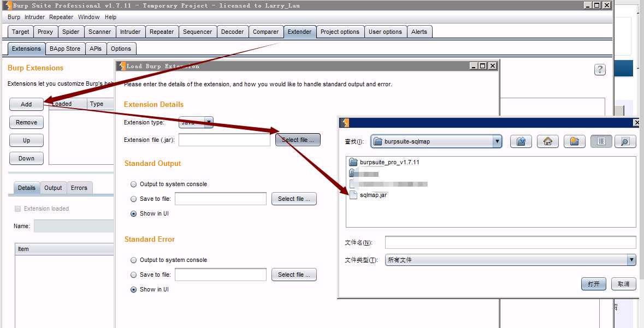This screenshot has width=644, height=328.
Task: Focus the Standard Error save file field
Action: coord(221,275)
